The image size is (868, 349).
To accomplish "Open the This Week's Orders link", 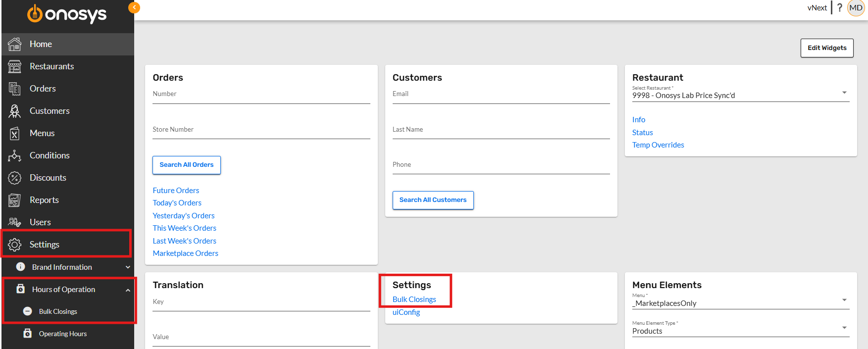I will coord(184,228).
